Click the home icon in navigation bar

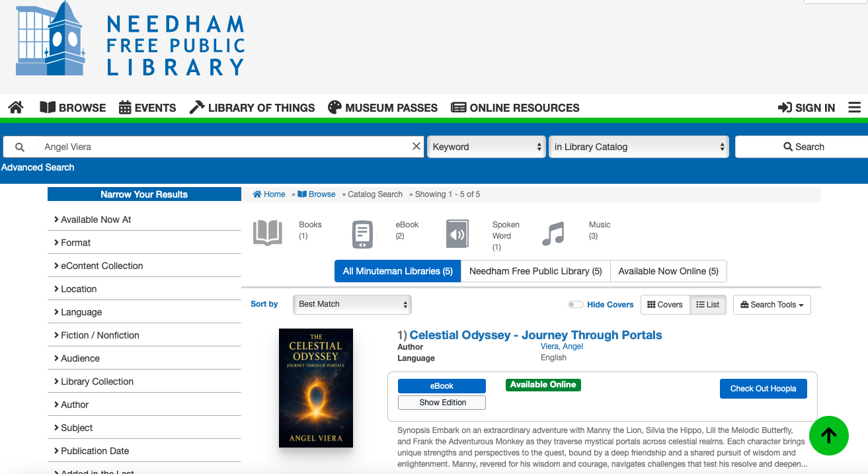coord(16,107)
